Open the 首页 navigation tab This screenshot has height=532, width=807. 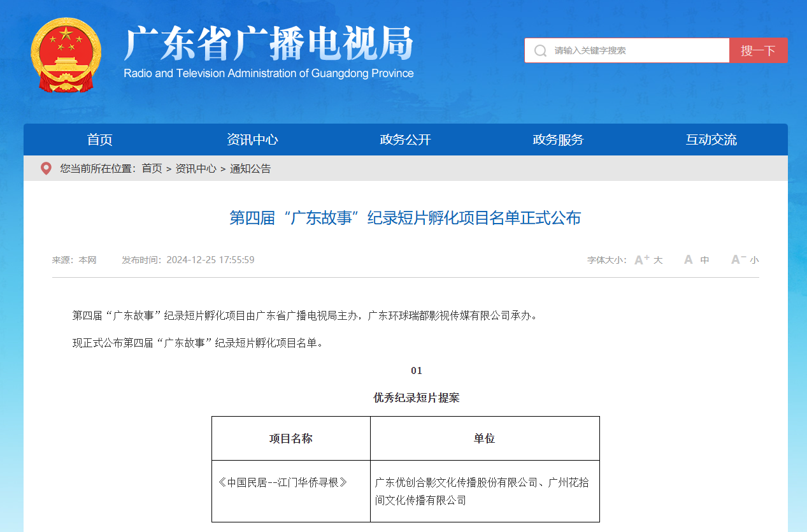tap(100, 140)
